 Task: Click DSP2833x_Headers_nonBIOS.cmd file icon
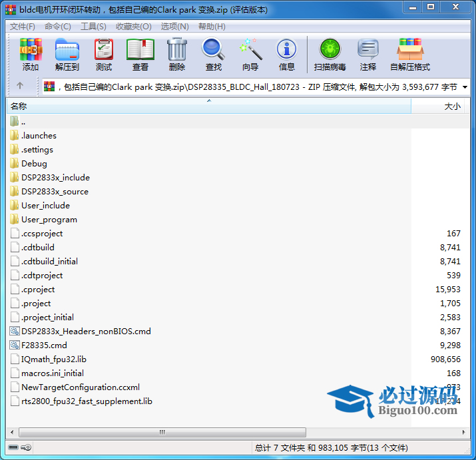pyautogui.click(x=15, y=331)
